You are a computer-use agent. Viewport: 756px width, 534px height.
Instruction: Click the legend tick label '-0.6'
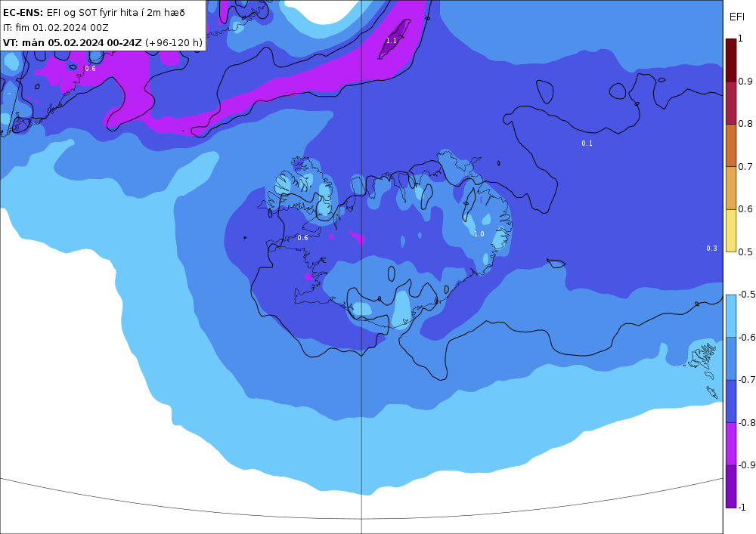pos(747,337)
